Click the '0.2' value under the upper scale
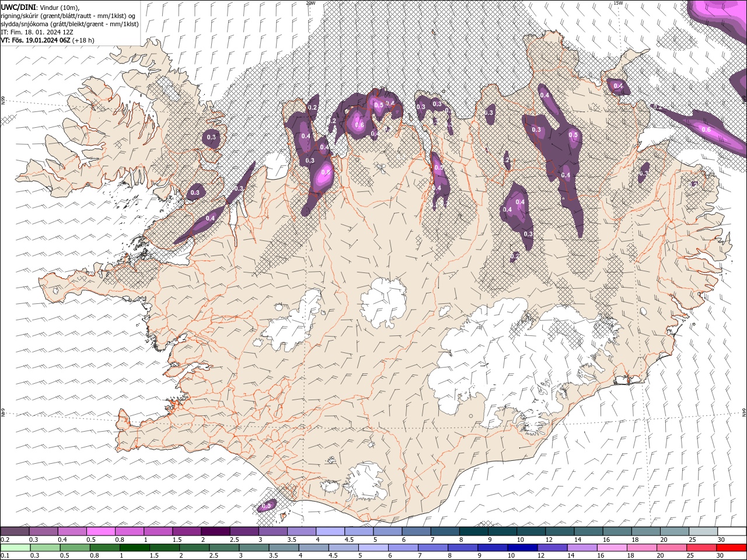Image resolution: width=747 pixels, height=560 pixels. point(5,540)
